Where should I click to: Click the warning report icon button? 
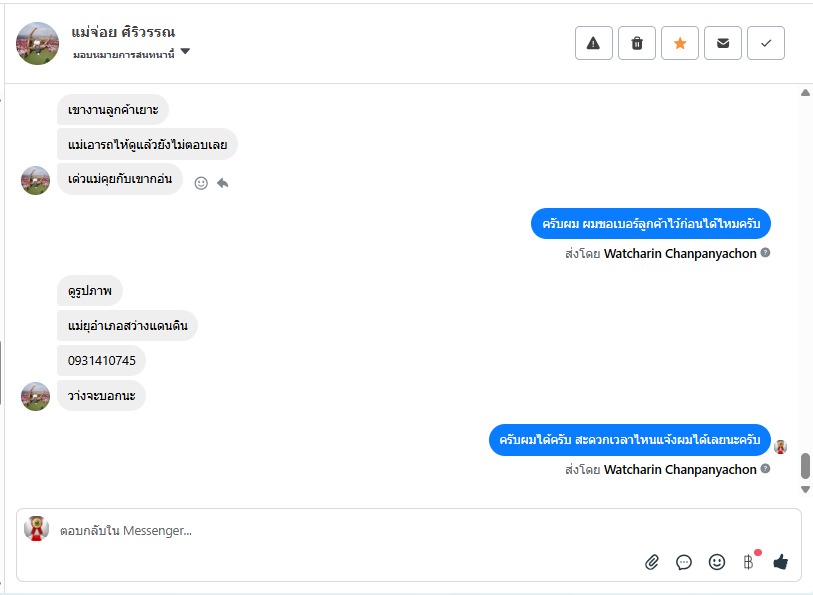[593, 43]
